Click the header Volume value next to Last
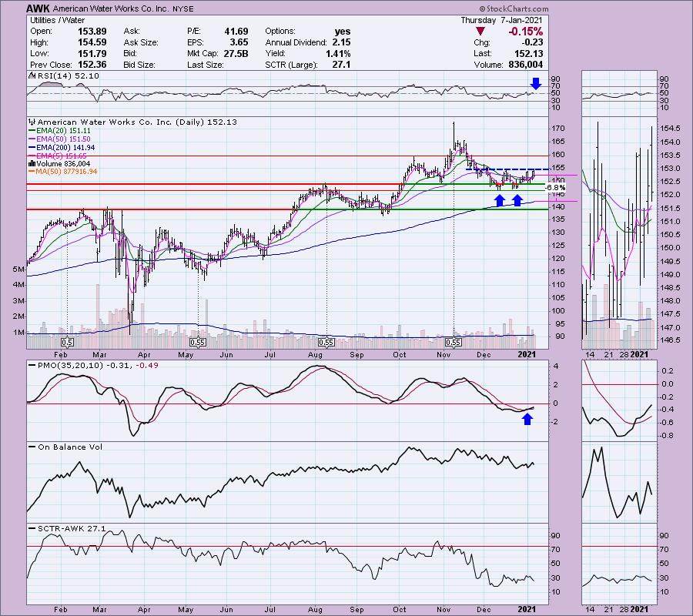The width and height of the screenshot is (693, 616). coord(525,65)
